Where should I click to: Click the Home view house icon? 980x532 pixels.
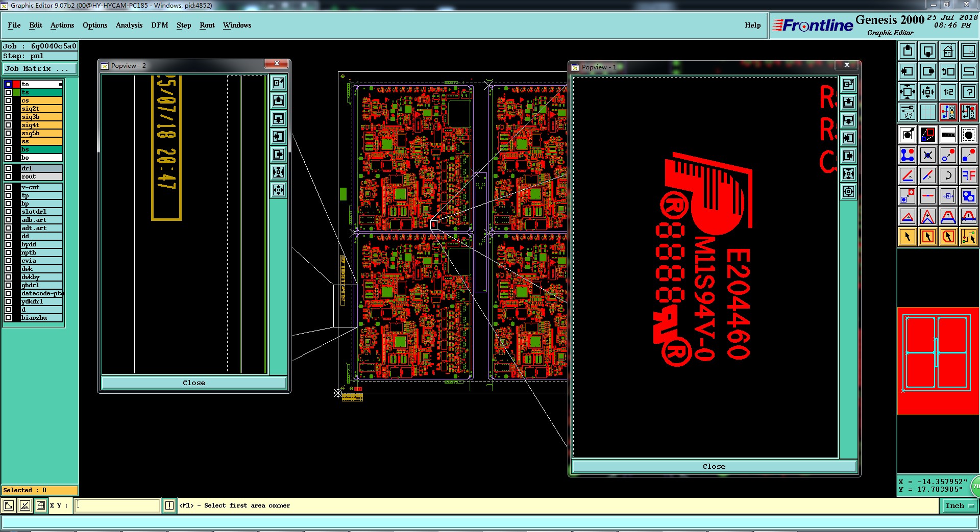click(948, 51)
